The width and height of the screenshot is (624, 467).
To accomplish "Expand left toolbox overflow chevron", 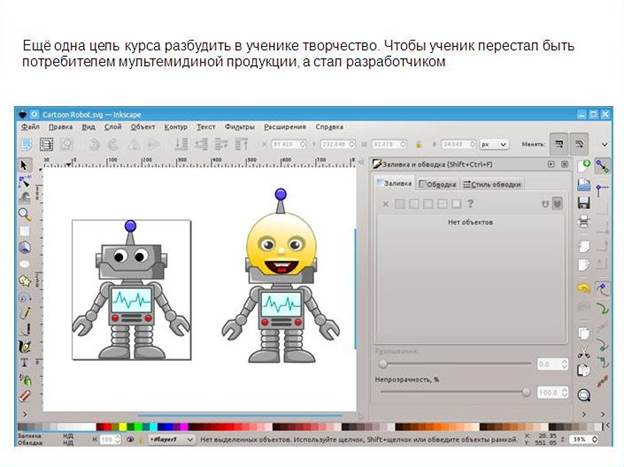I will 24,414.
